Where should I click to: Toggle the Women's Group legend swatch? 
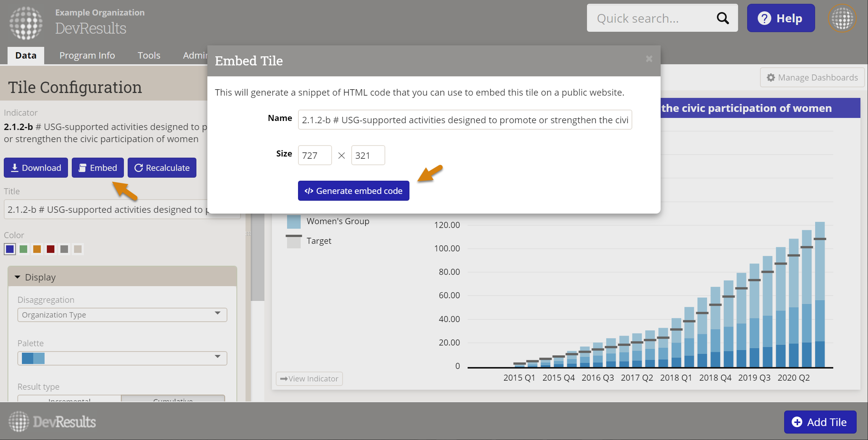(x=293, y=222)
